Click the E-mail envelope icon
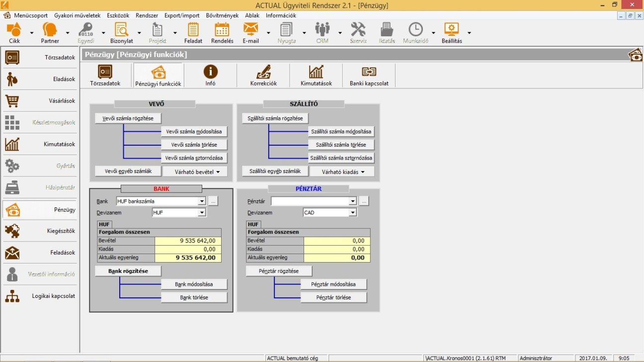 coord(250,30)
